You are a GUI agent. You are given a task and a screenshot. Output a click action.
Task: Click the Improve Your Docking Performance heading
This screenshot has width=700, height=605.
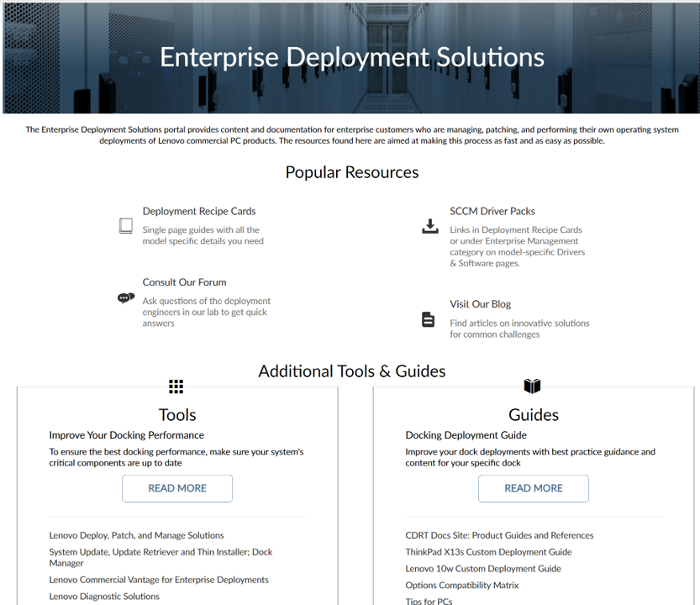coord(126,435)
